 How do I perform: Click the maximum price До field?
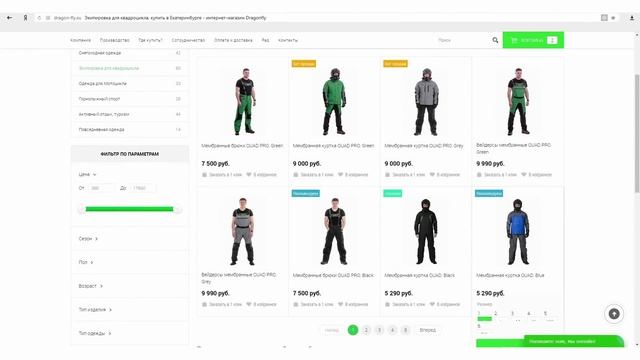(142, 188)
